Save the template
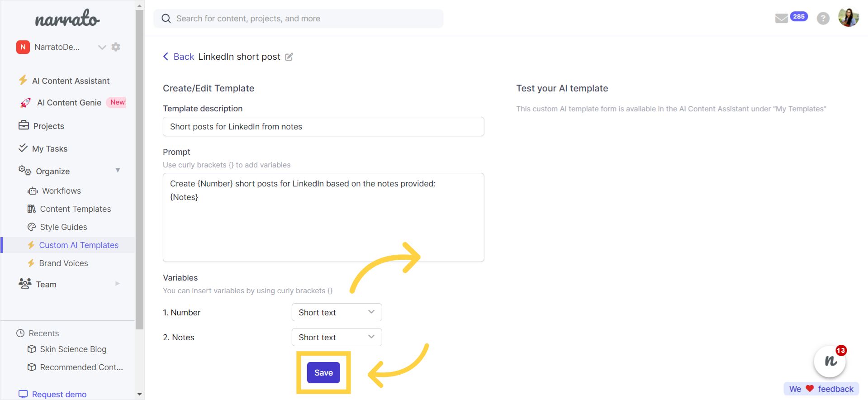The height and width of the screenshot is (400, 868). pyautogui.click(x=323, y=373)
